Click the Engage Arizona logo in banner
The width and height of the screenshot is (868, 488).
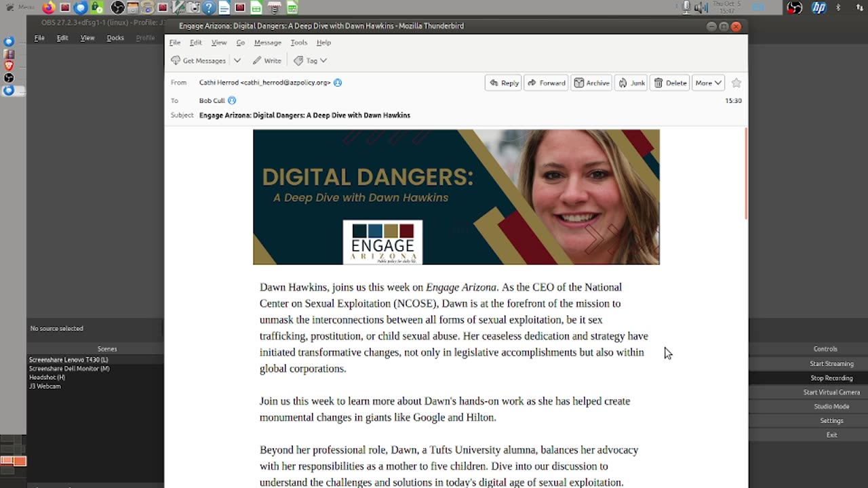pos(382,242)
